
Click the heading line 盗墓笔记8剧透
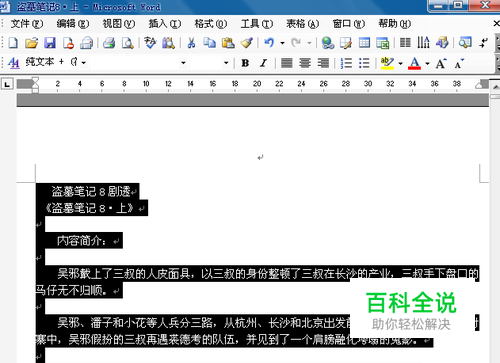(90, 191)
